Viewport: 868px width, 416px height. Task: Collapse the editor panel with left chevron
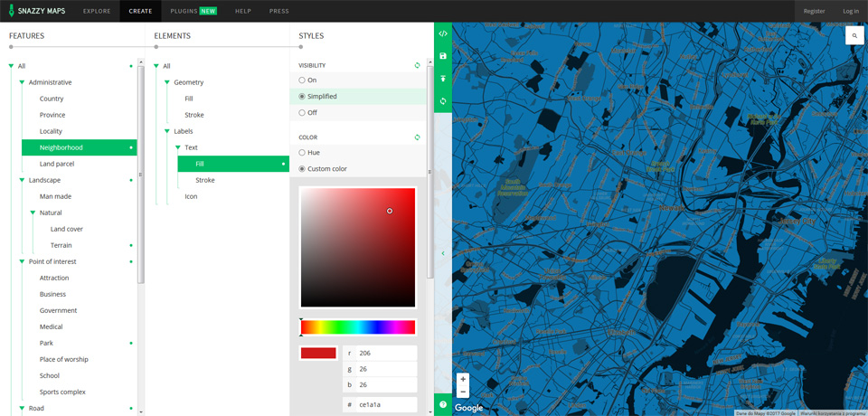pos(443,253)
